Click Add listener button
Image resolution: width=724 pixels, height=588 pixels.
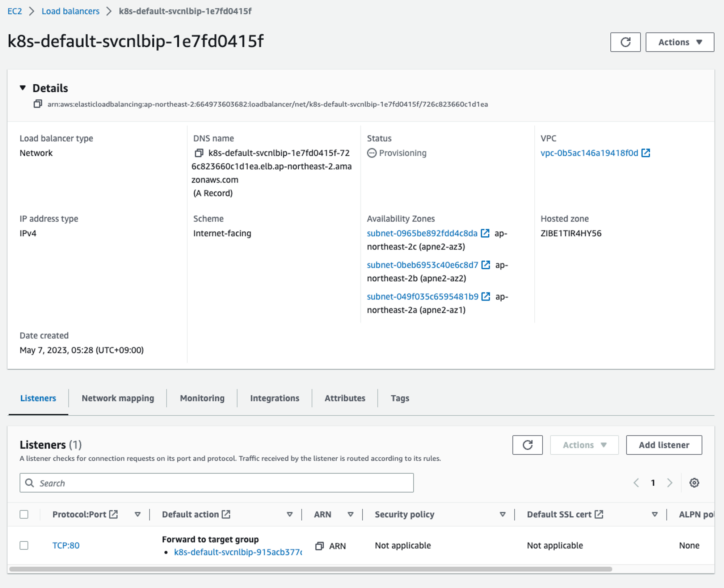pos(664,445)
